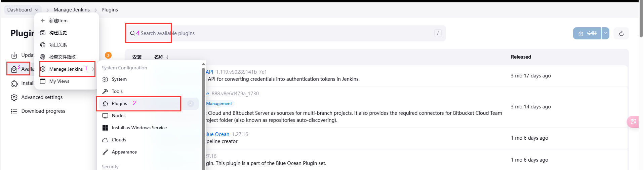Click the Nodes monitor icon

coord(105,115)
